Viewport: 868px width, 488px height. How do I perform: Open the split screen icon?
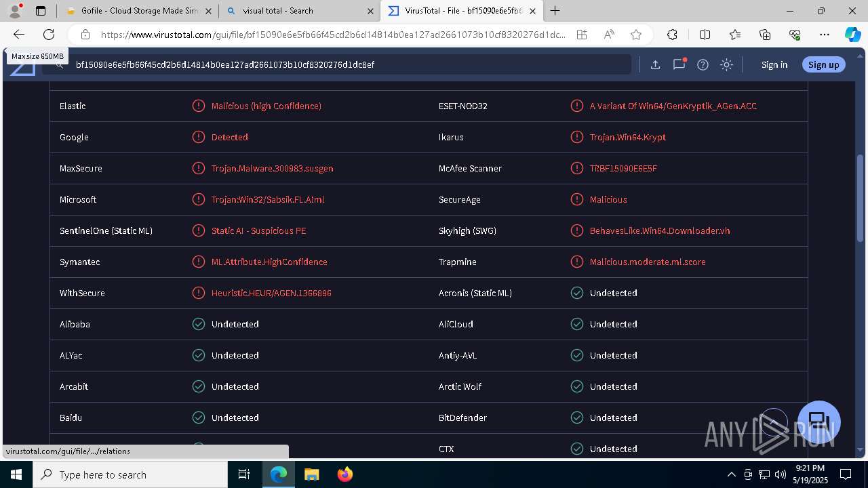pyautogui.click(x=705, y=35)
